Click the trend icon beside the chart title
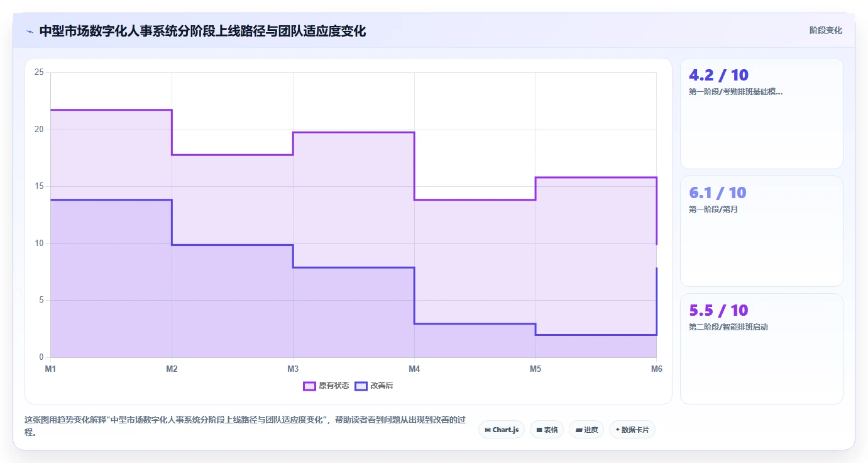The image size is (868, 463). (30, 31)
